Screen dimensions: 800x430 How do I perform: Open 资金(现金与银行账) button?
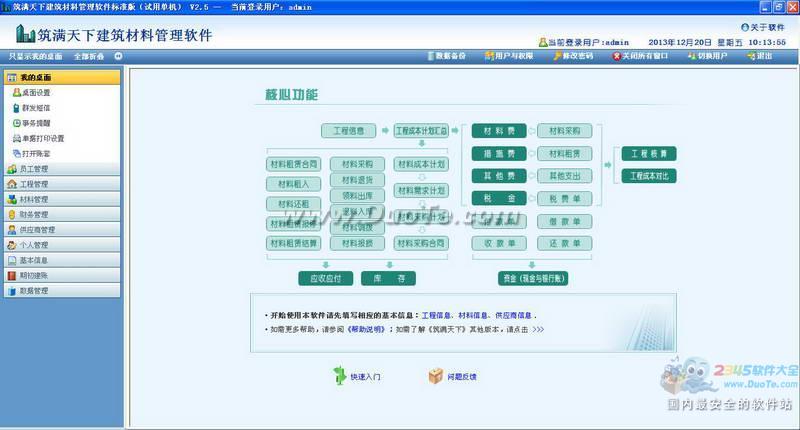[x=533, y=279]
